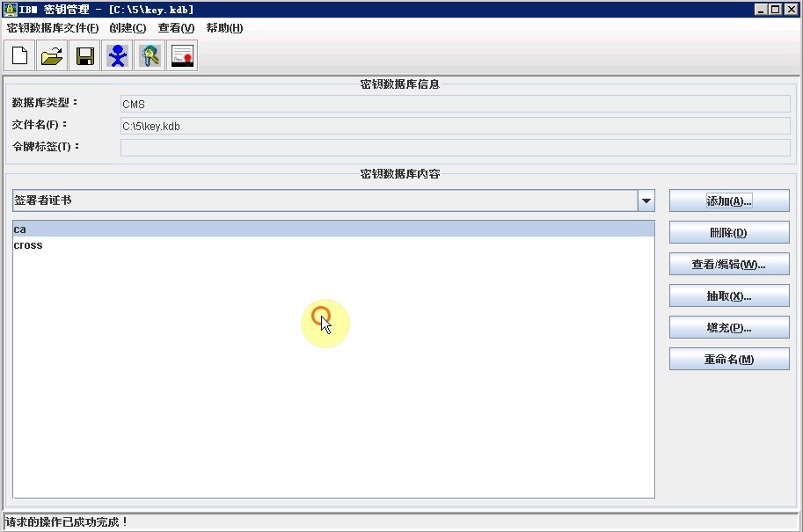Click the certificate with red seal icon

[x=182, y=56]
